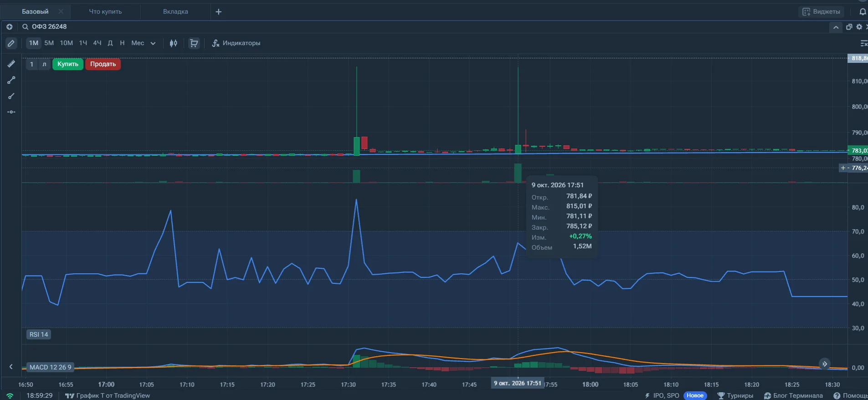The width and height of the screenshot is (868, 400).
Task: Click the quantity field showing 1
Action: [x=31, y=64]
